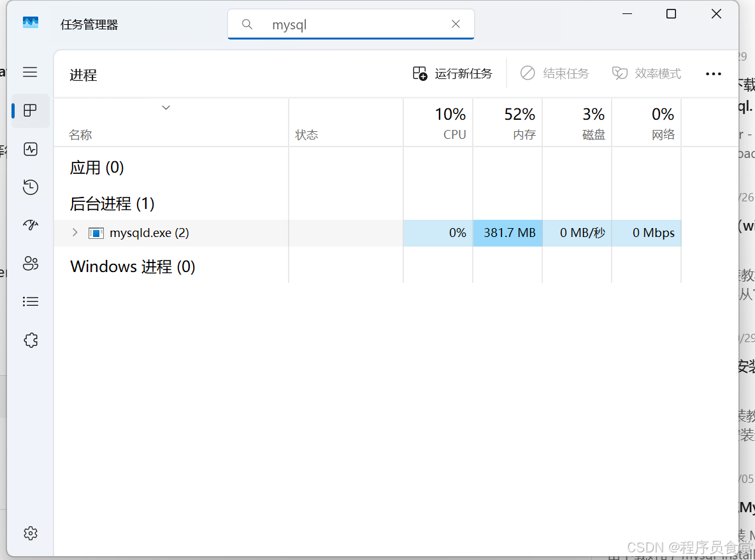Click the sort chevron above 名称
Screen dimensions: 755x560
[x=166, y=108]
